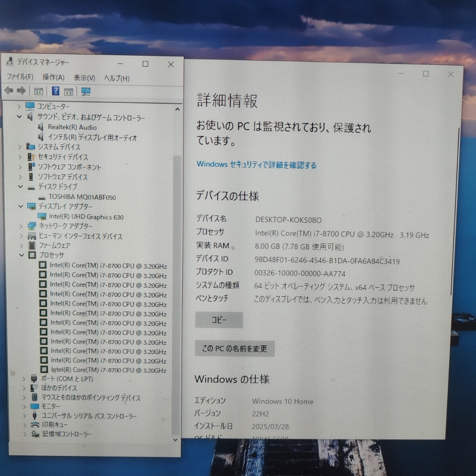Select the Windows 10 Home edition text
Viewport: 476px width, 476px height.
coord(283,401)
